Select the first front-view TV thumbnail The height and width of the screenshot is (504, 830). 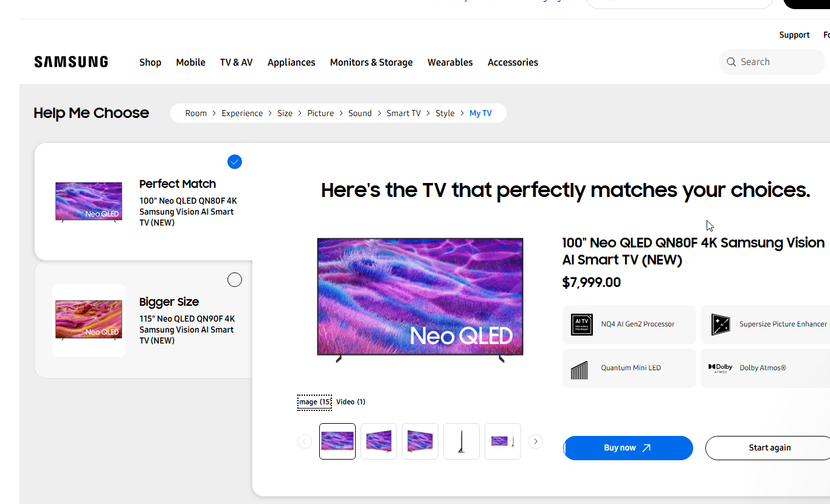pos(337,441)
